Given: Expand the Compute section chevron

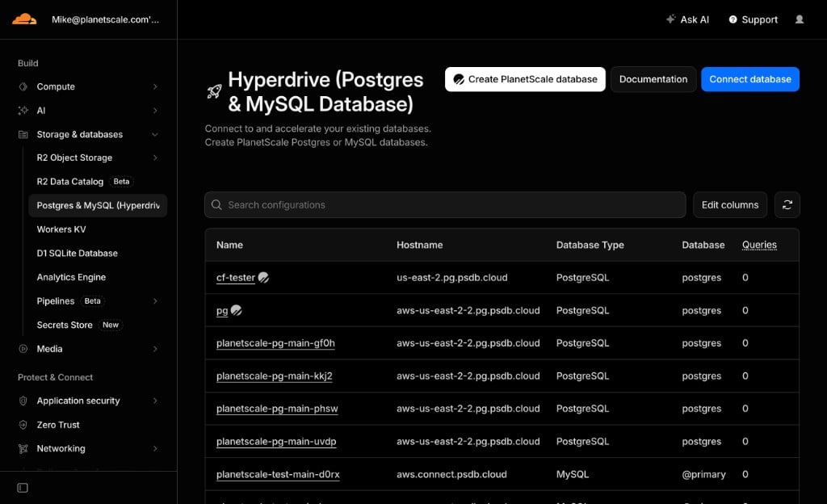Looking at the screenshot, I should click(x=155, y=86).
